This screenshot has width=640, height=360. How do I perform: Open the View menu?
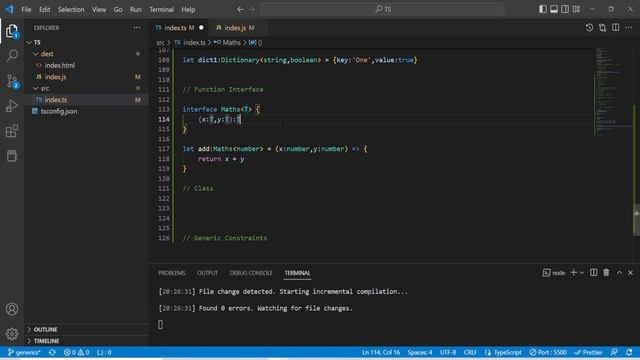99,9
